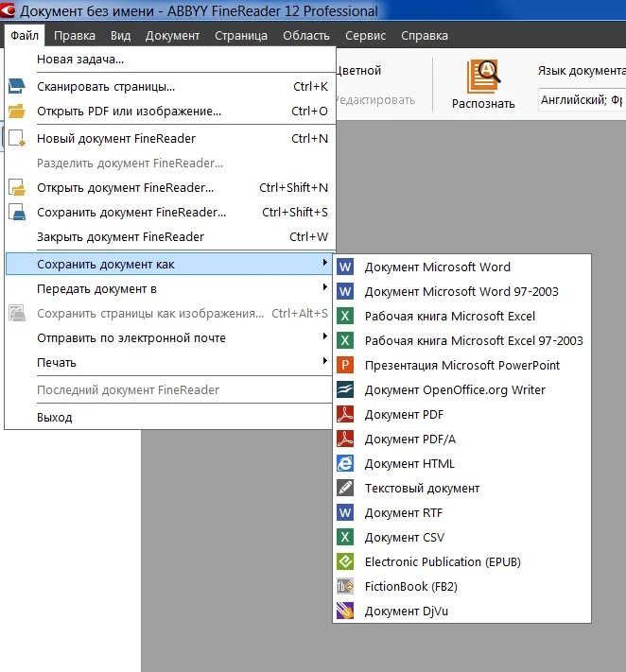Select Выход to exit
Viewport: 626px width, 672px height.
point(169,417)
